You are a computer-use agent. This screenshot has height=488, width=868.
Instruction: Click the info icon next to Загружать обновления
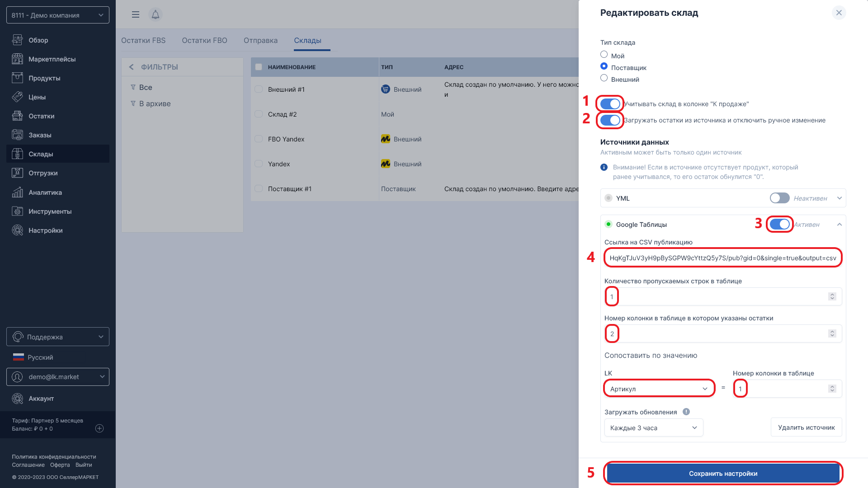[686, 412]
